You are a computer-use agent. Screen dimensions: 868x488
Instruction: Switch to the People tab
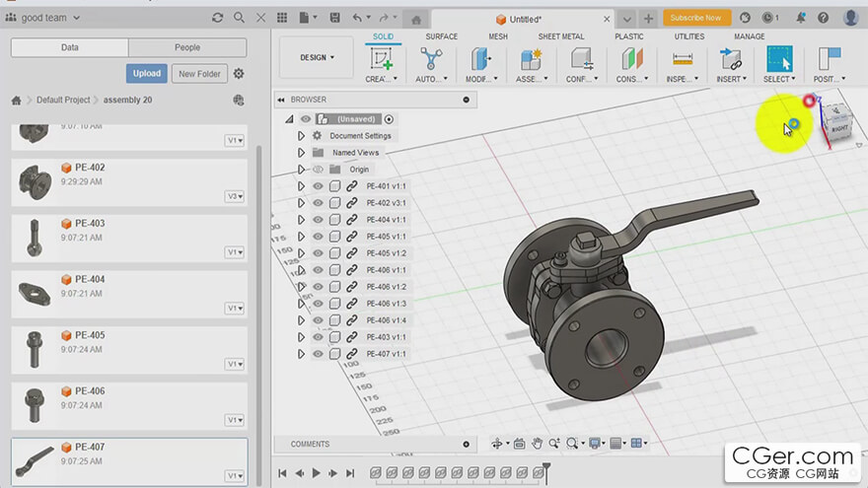pos(187,47)
